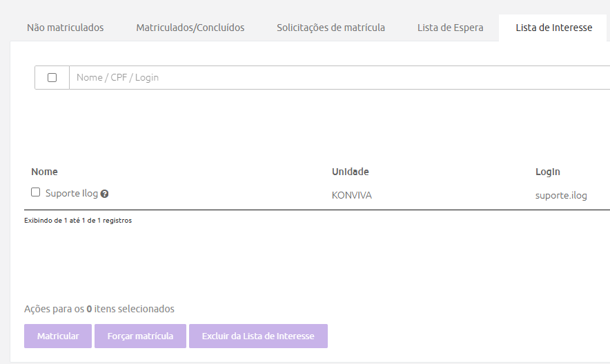
Task: Switch to Matriculados/Concluídos tab
Action: [x=190, y=28]
